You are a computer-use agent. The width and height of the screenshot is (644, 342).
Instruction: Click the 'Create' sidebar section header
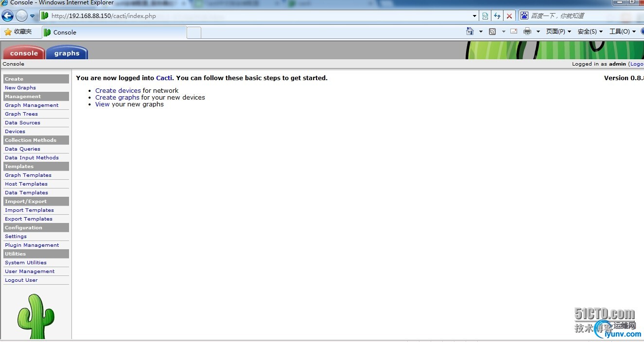click(x=36, y=79)
